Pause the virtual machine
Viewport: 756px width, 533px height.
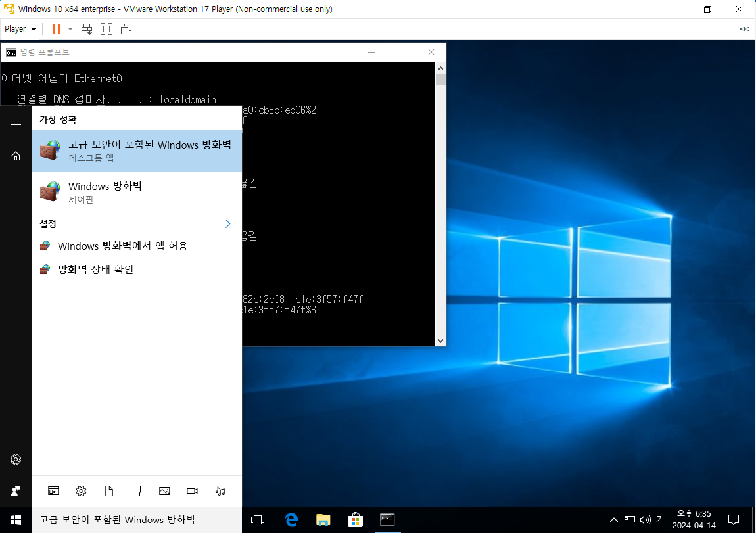pyautogui.click(x=57, y=29)
